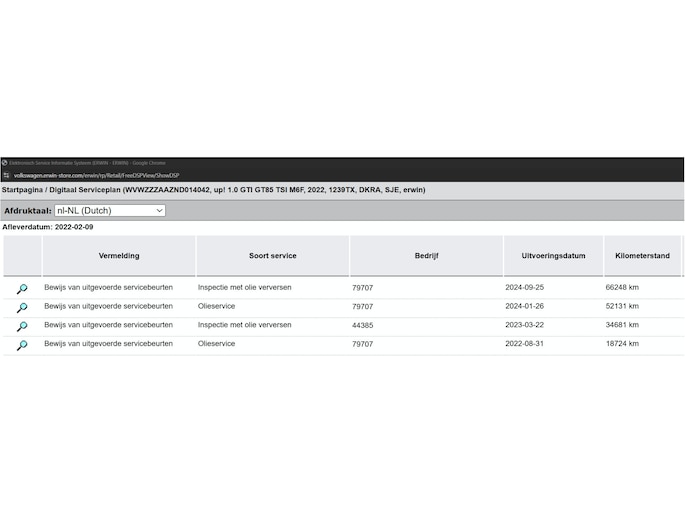Open details magnifier for 2024-09-25 service

coord(22,289)
